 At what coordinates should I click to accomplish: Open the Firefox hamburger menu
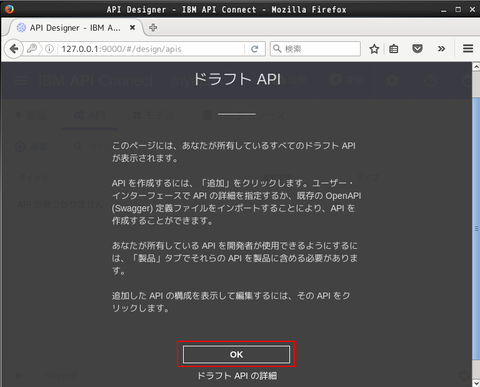(x=468, y=49)
